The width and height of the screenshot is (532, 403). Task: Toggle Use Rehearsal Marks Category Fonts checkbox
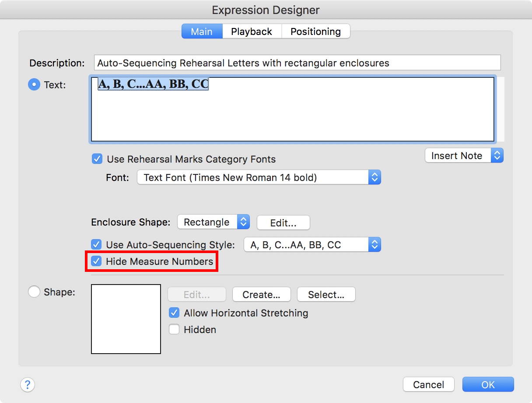tap(97, 159)
